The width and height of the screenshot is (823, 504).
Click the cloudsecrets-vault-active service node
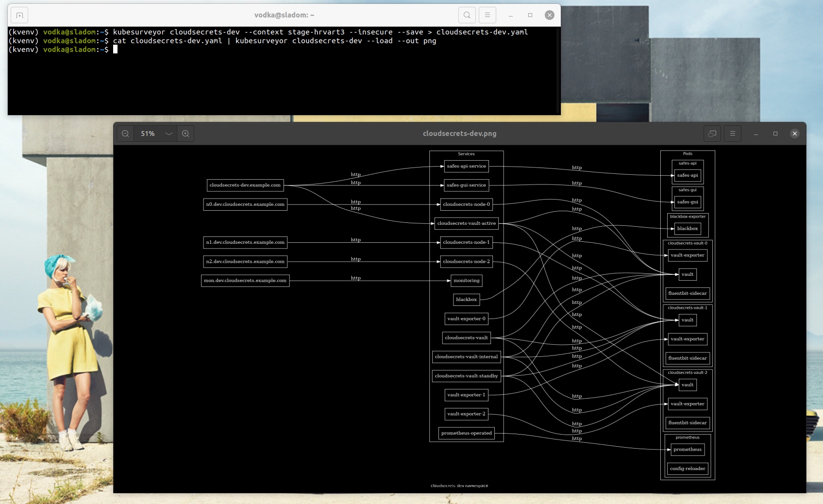[466, 223]
